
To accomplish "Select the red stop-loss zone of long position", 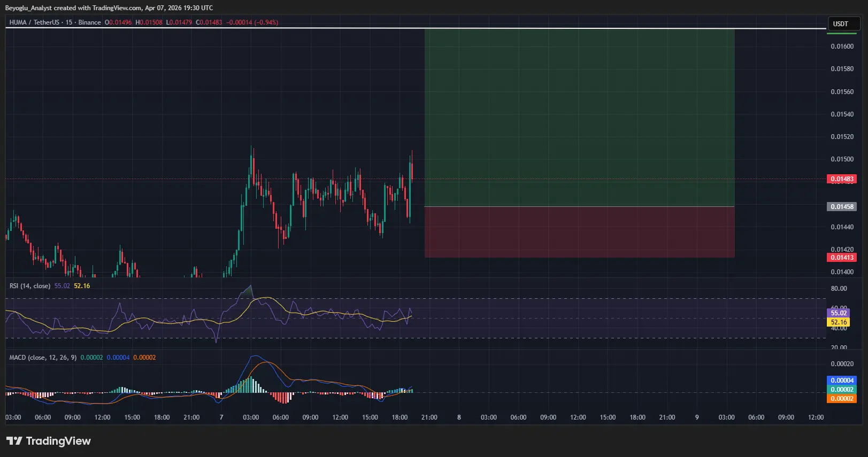I will 579,232.
